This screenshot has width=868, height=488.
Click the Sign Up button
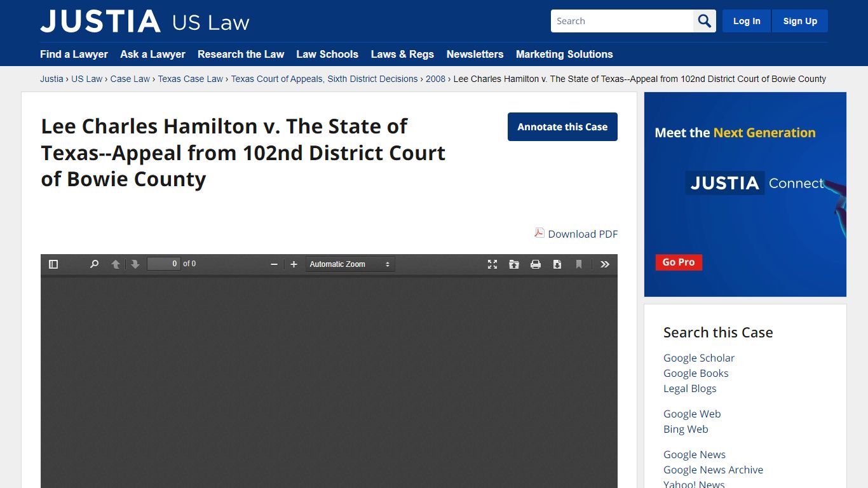click(800, 21)
